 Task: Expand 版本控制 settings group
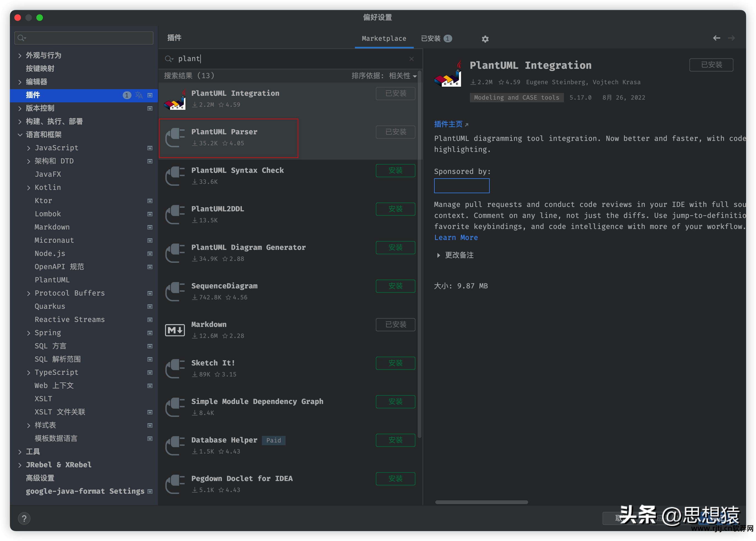20,108
